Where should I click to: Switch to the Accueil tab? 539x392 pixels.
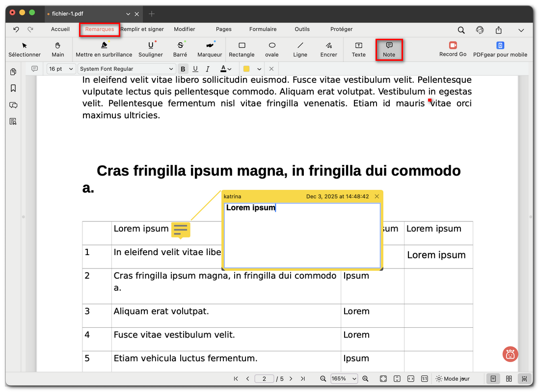[60, 29]
